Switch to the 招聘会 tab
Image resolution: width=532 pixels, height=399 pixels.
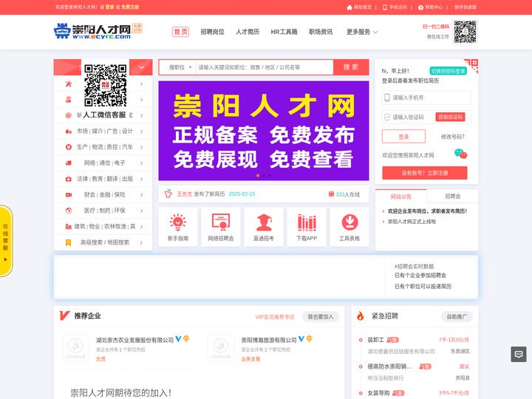click(x=453, y=196)
